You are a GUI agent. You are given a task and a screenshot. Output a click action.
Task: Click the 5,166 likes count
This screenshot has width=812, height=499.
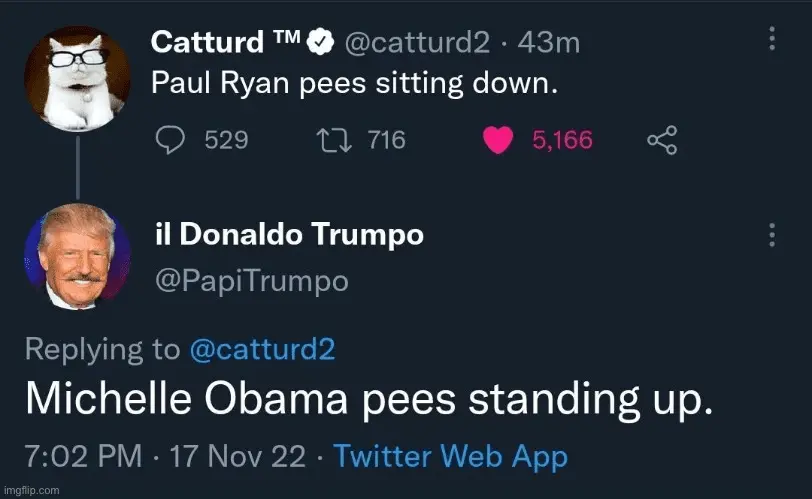click(562, 141)
